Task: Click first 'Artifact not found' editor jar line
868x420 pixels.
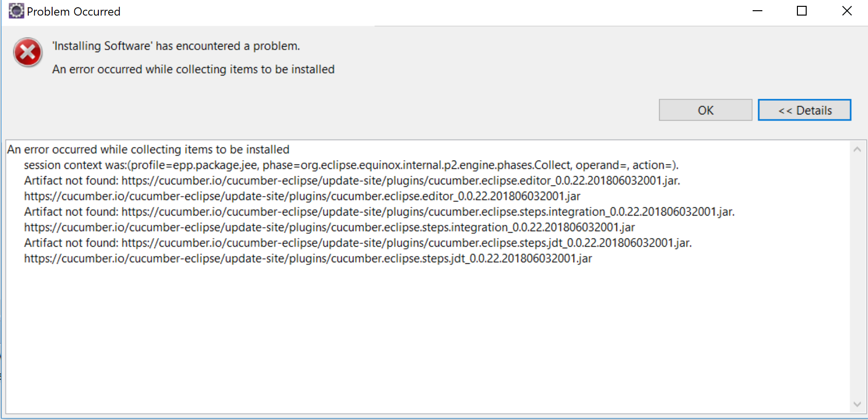Action: pos(351,181)
